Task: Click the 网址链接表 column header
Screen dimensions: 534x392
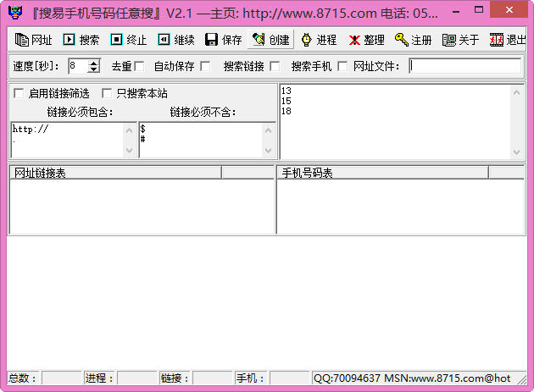Action: point(116,173)
